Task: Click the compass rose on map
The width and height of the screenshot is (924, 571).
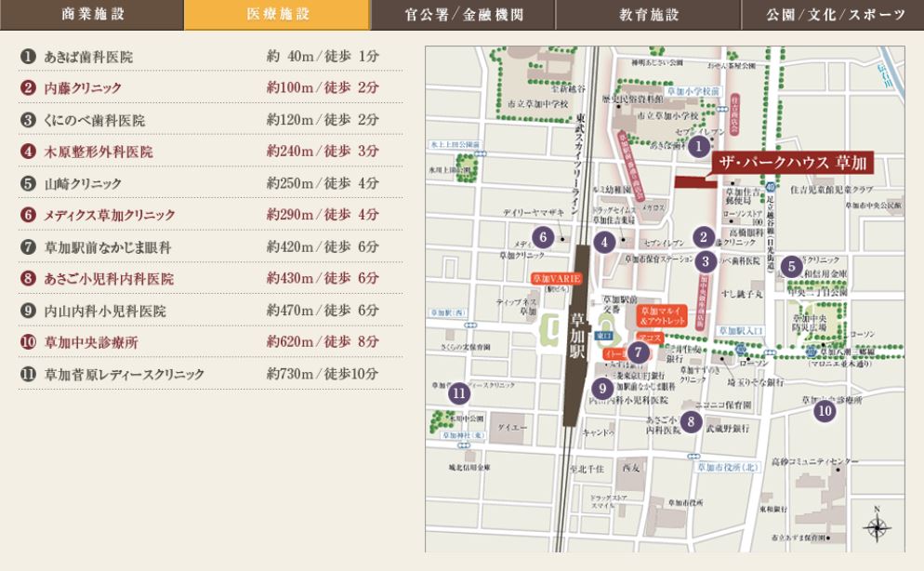Action: (x=876, y=526)
